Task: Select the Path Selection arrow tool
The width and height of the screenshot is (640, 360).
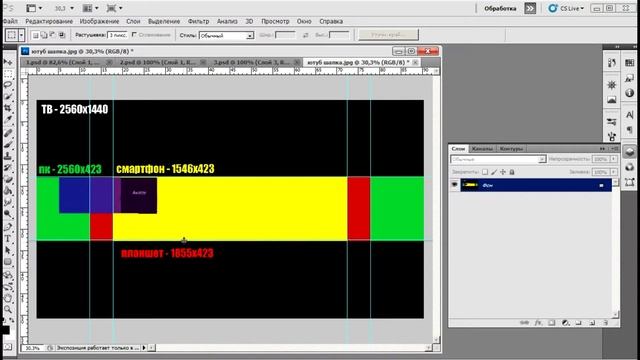Action: coord(8,250)
